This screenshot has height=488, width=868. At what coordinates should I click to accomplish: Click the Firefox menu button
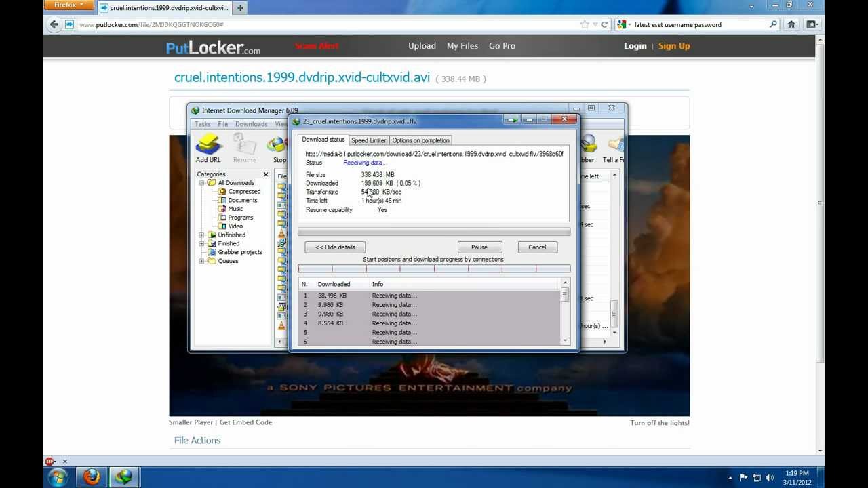coord(67,5)
